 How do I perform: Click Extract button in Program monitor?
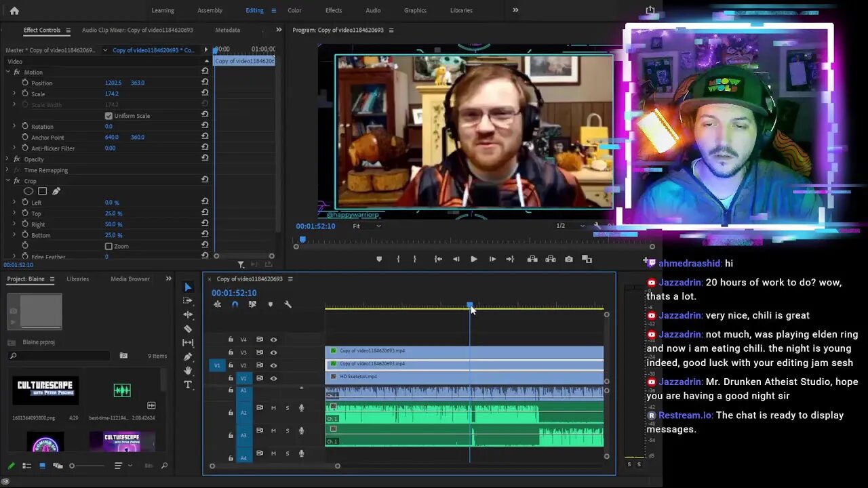pyautogui.click(x=550, y=259)
